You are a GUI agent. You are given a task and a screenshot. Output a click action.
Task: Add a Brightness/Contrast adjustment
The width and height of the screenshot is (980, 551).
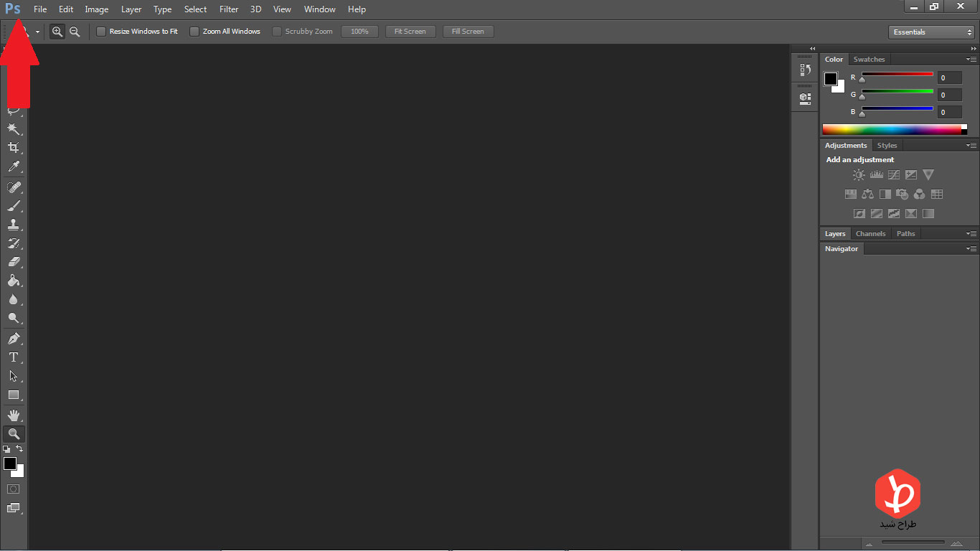tap(859, 174)
